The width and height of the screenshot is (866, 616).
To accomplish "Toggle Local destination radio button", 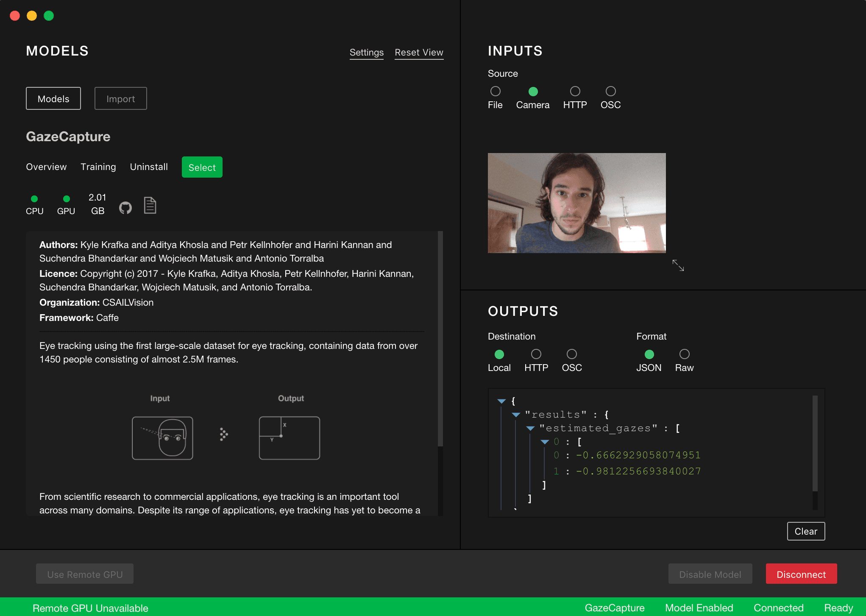I will click(499, 354).
